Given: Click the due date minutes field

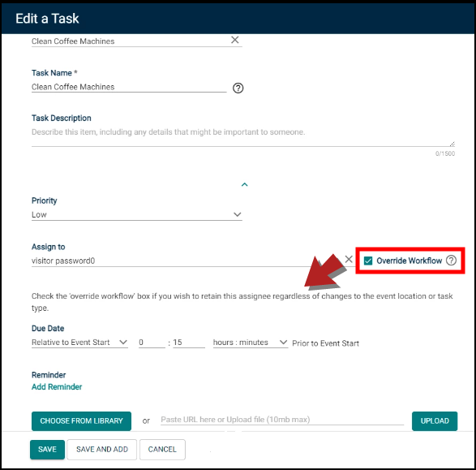Looking at the screenshot, I should (189, 343).
